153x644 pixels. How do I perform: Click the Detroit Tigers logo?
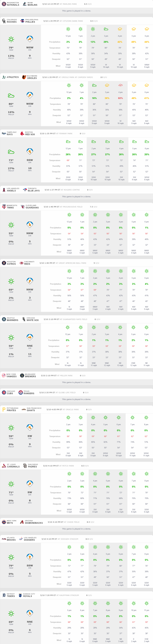(x=4, y=595)
